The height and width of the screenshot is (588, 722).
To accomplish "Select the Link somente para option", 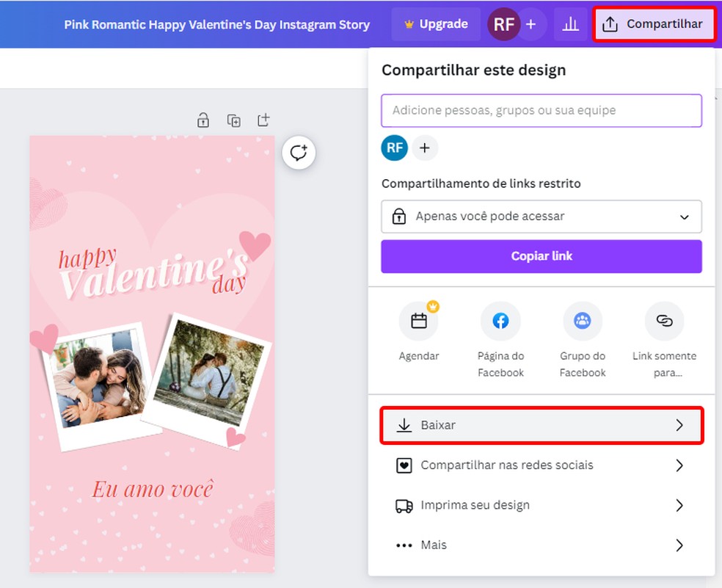I will (x=664, y=321).
